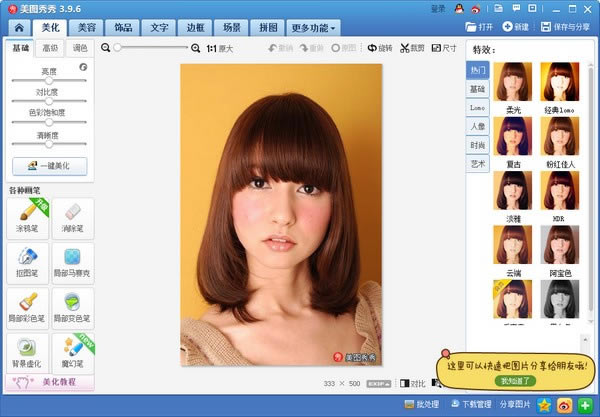This screenshot has height=417, width=600.
Task: Select the 涂鸦笔 doodle brush tool
Action: (x=27, y=217)
